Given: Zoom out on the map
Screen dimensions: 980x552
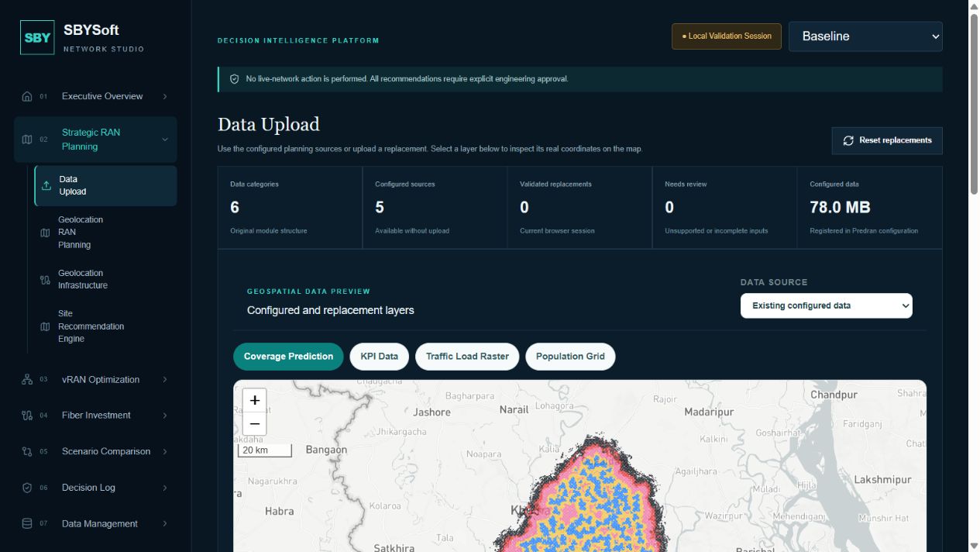Looking at the screenshot, I should (x=254, y=423).
